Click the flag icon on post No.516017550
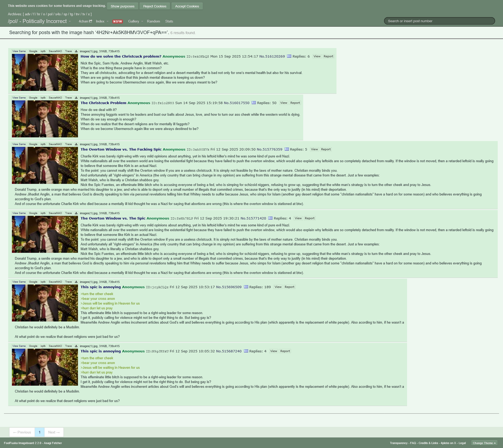The height and width of the screenshot is (448, 503). (x=254, y=103)
